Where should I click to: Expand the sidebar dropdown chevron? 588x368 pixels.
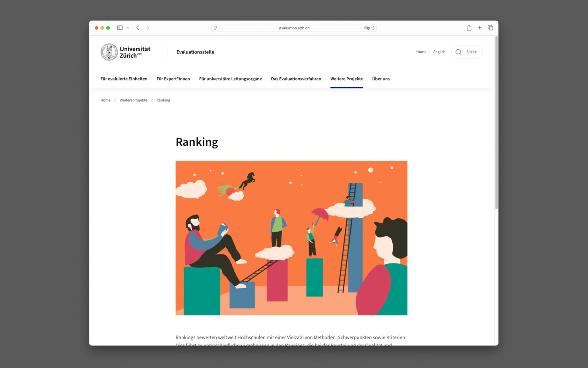(x=128, y=28)
